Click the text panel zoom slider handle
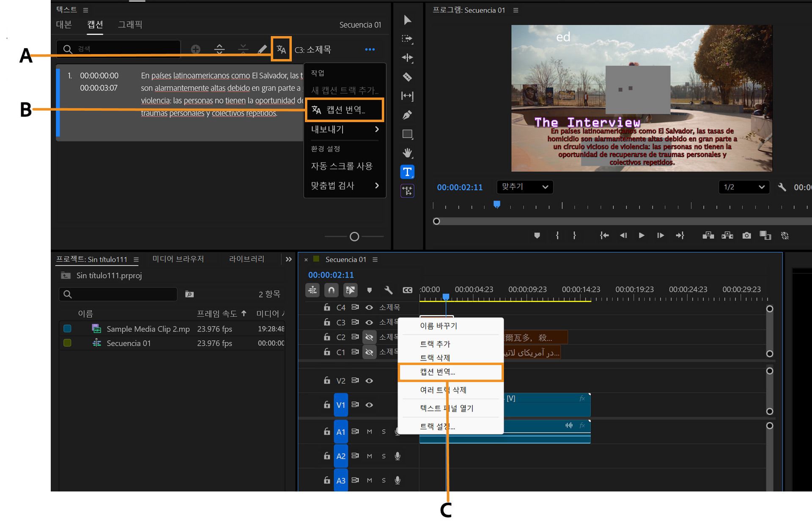Screen dimensions: 812x524 pyautogui.click(x=354, y=237)
